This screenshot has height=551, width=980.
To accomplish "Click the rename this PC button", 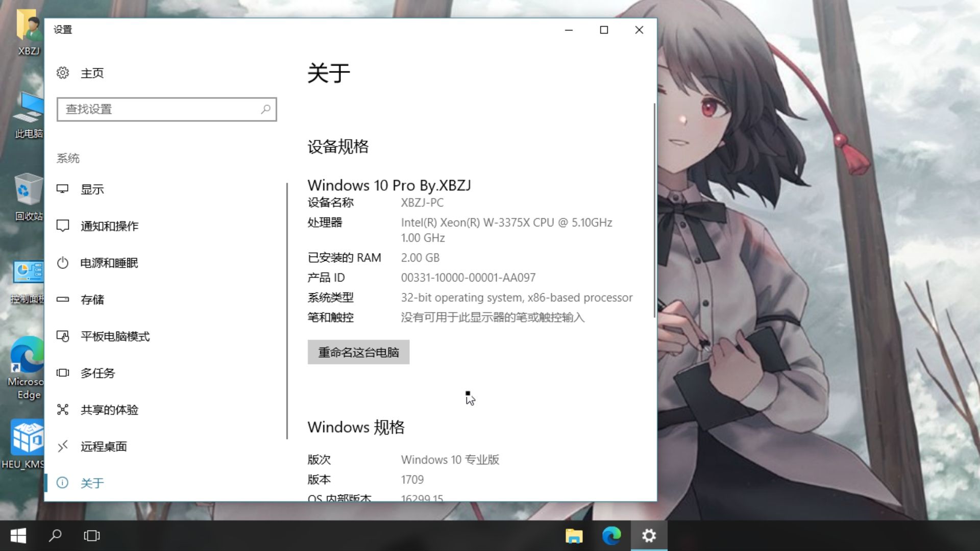I will tap(358, 352).
